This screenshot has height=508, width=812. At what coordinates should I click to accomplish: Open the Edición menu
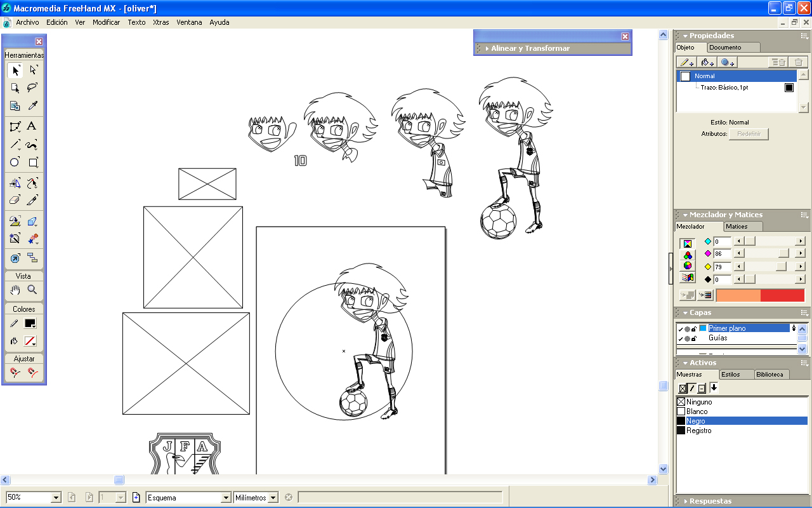click(57, 22)
